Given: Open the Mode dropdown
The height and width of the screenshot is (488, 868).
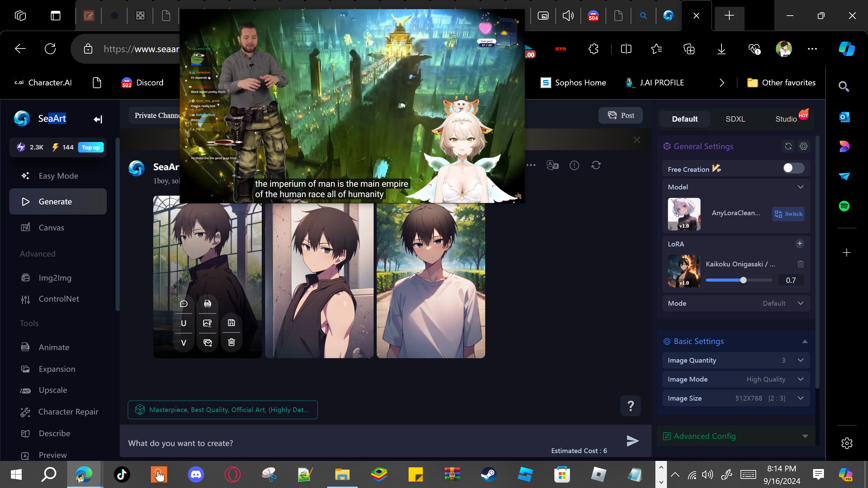Looking at the screenshot, I should [736, 303].
